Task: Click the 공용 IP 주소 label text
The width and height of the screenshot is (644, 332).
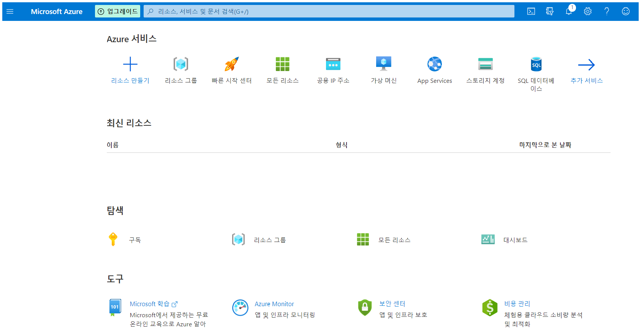Action: click(333, 81)
